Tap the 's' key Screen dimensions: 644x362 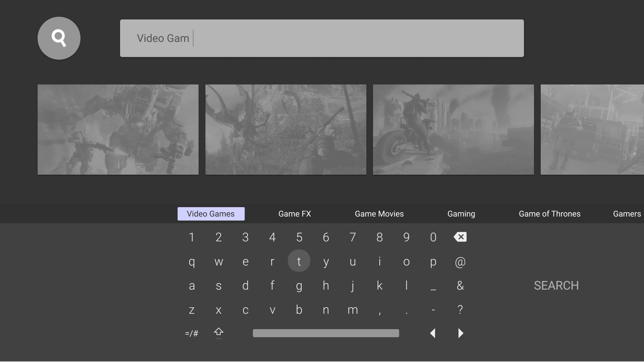coord(219,286)
